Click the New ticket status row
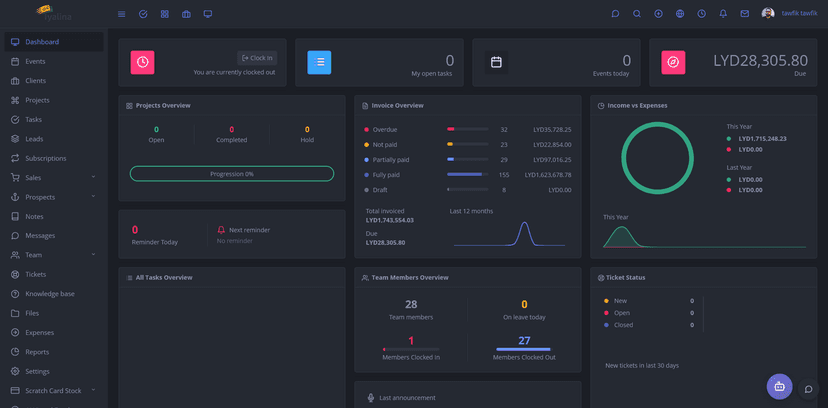The image size is (828, 408). pyautogui.click(x=649, y=301)
